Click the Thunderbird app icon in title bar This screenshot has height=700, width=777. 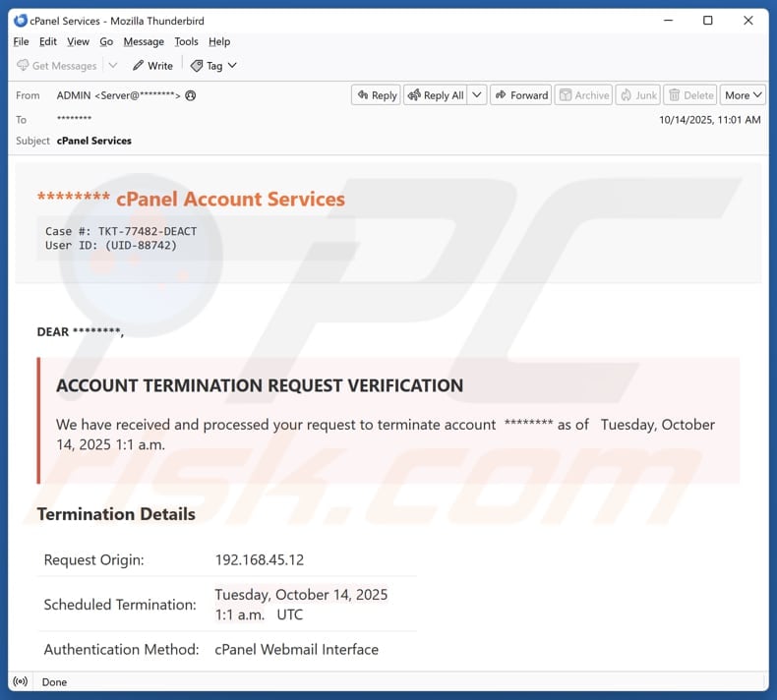click(x=21, y=21)
